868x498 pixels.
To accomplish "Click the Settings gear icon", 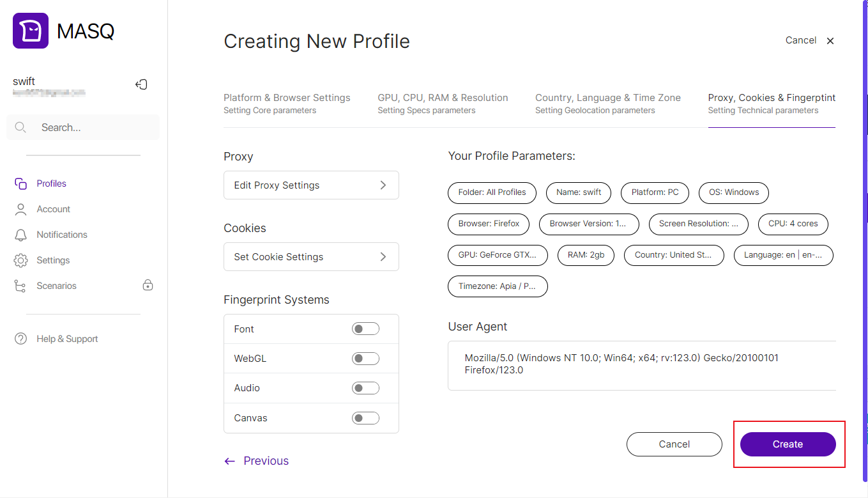I will (x=20, y=260).
